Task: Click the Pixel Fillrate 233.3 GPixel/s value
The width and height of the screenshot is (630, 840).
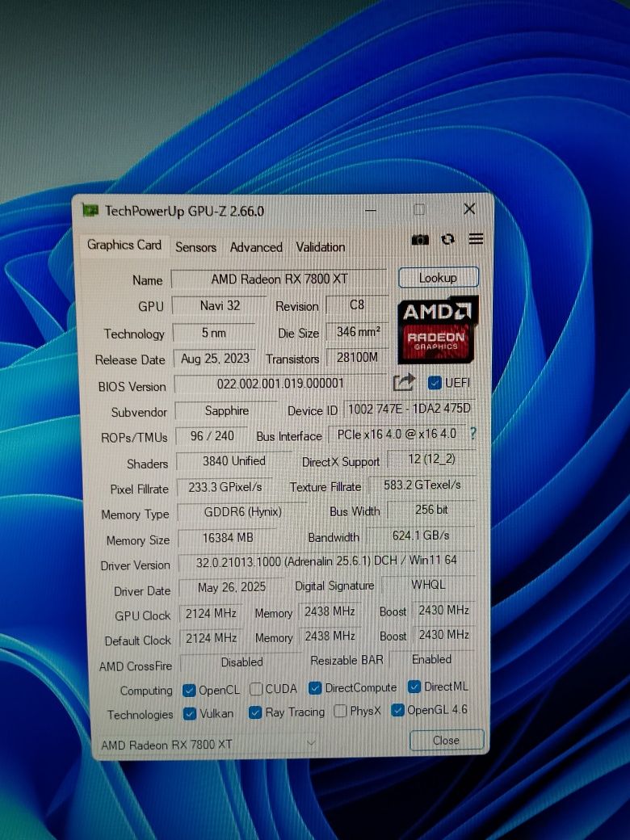Action: pyautogui.click(x=225, y=487)
